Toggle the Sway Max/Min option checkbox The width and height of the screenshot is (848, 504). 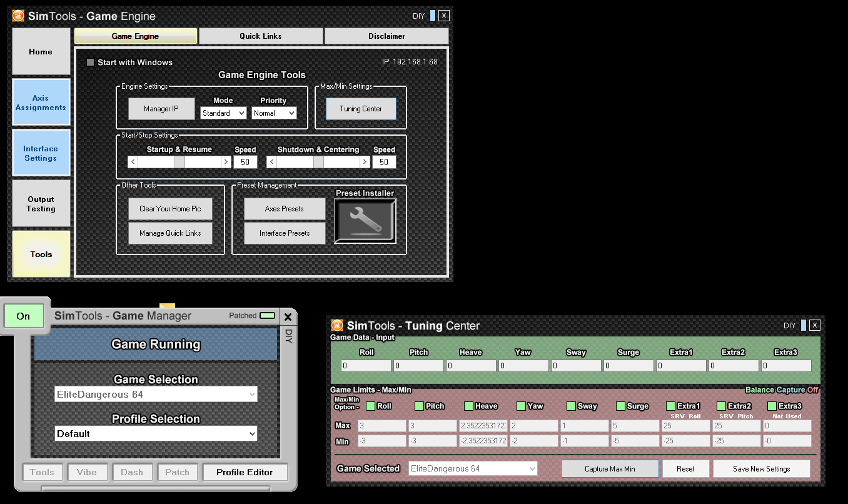(571, 406)
